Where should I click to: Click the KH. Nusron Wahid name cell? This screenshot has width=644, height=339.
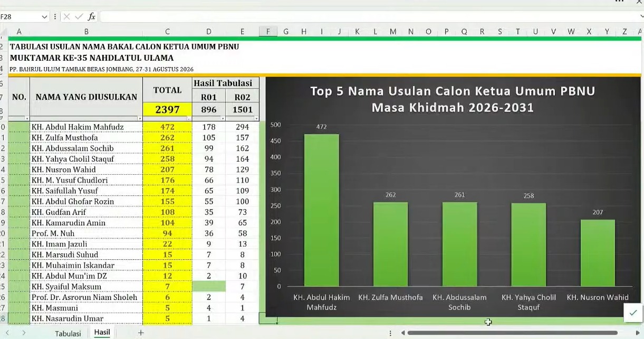point(86,169)
